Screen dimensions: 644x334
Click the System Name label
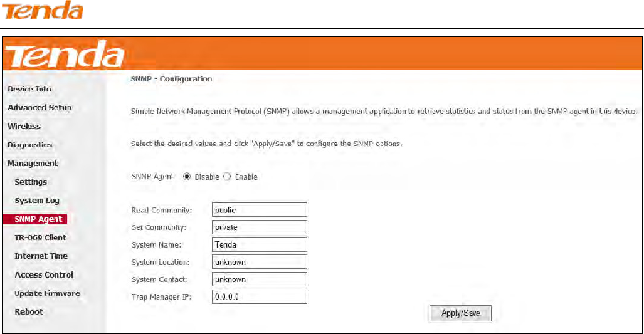tap(157, 245)
